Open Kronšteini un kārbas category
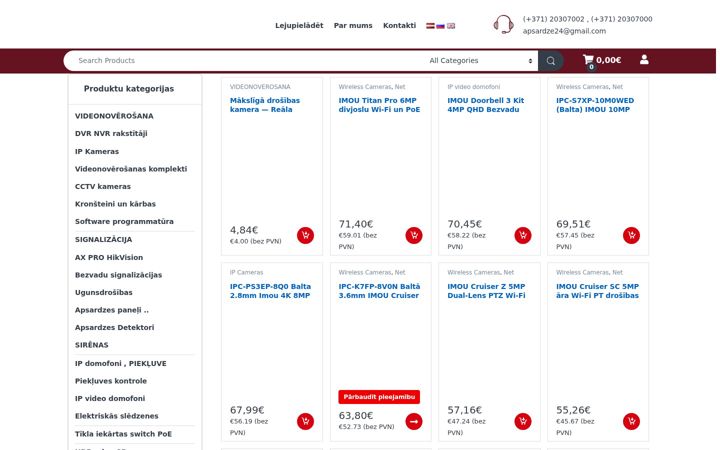Screen dimensions: 720x450 (x=115, y=204)
